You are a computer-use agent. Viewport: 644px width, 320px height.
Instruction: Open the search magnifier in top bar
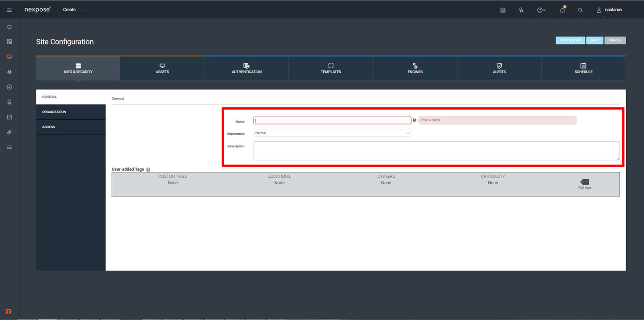[580, 10]
